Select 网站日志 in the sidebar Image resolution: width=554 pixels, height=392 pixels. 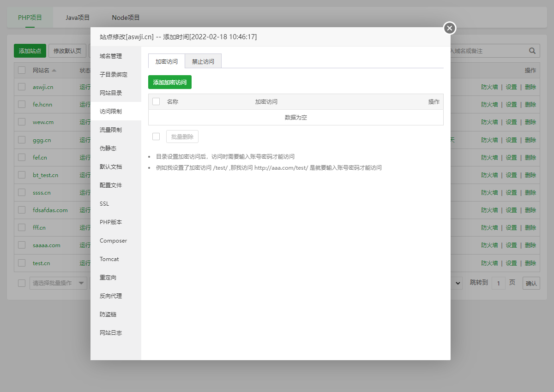pos(110,333)
